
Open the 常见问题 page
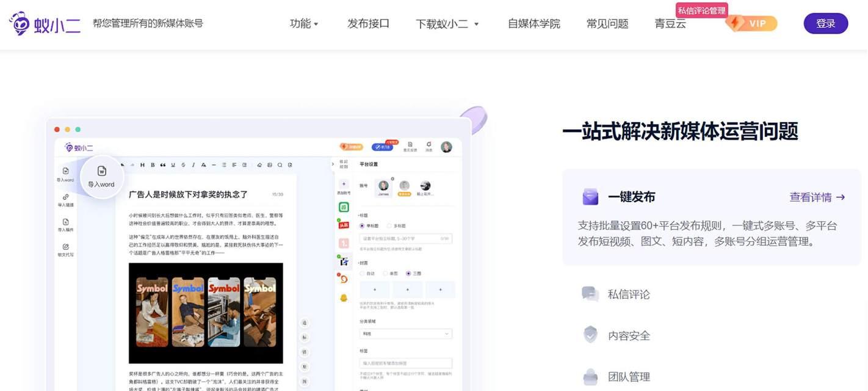(x=607, y=24)
